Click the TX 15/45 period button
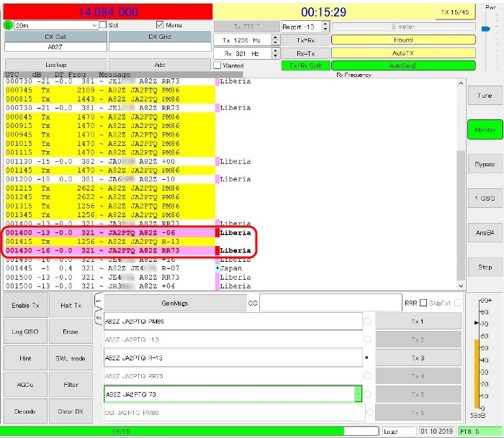 pos(455,12)
